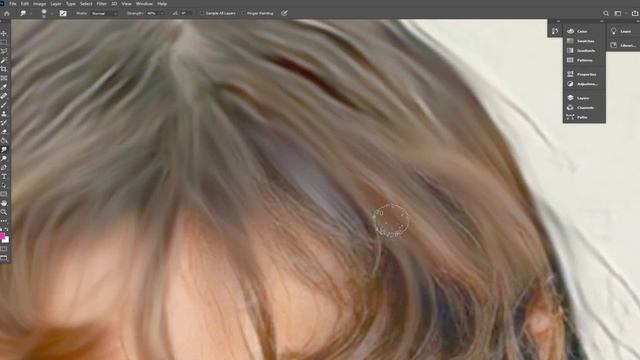Select the Lasso tool
This screenshot has width=640, height=360.
click(x=4, y=51)
